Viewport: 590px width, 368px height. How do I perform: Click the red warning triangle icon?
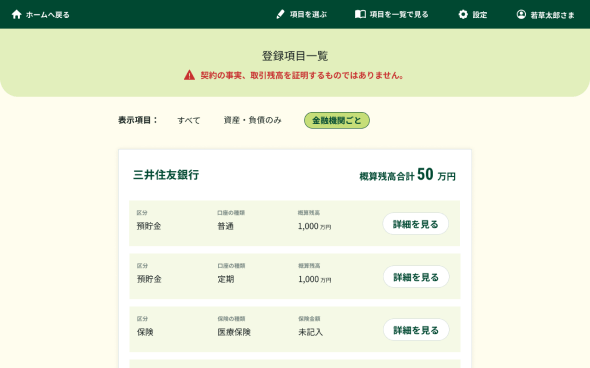tap(189, 75)
